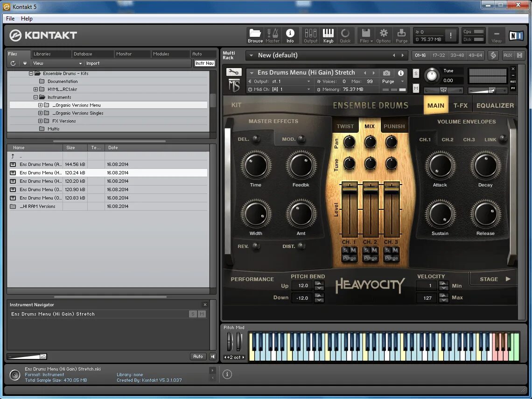The width and height of the screenshot is (532, 399).
Task: Open the Midi Ch dropdown
Action: [x=279, y=89]
